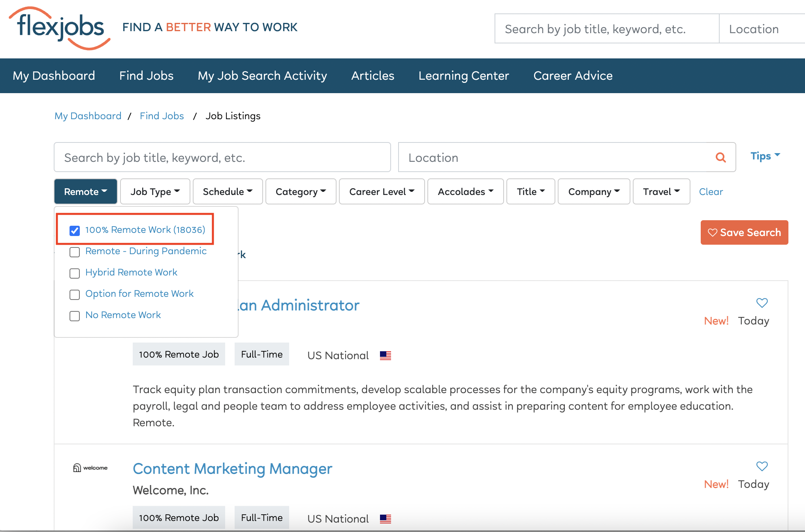Open the Career Level filter dropdown
The height and width of the screenshot is (532, 805).
tap(382, 192)
